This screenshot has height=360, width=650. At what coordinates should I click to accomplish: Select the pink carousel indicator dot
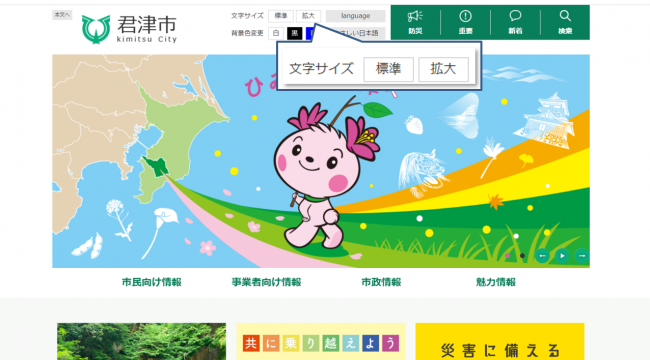[x=507, y=256]
